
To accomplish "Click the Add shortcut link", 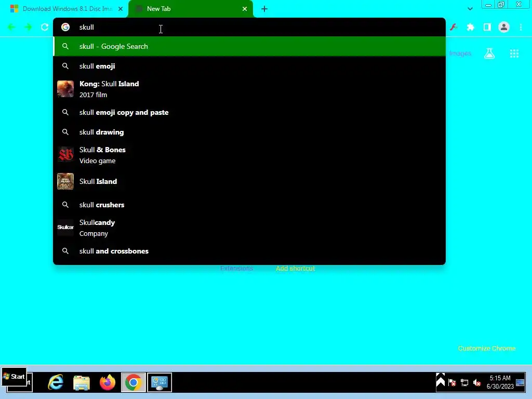I will [295, 269].
